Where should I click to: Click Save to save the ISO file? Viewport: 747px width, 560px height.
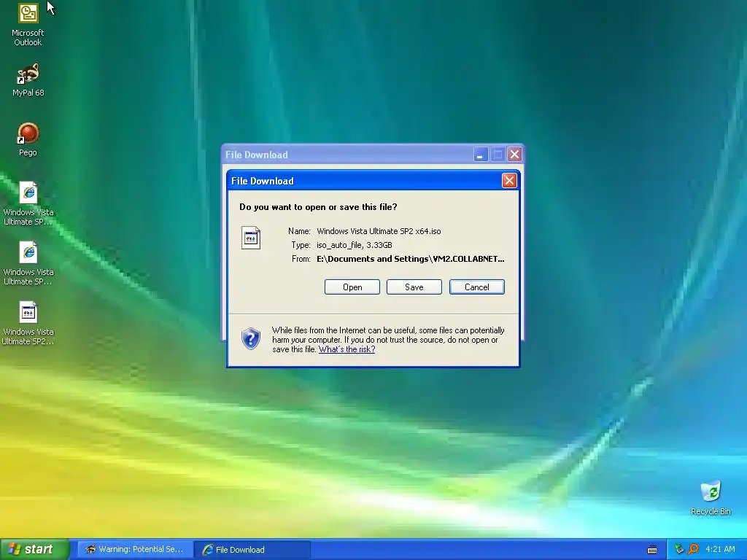click(x=414, y=287)
